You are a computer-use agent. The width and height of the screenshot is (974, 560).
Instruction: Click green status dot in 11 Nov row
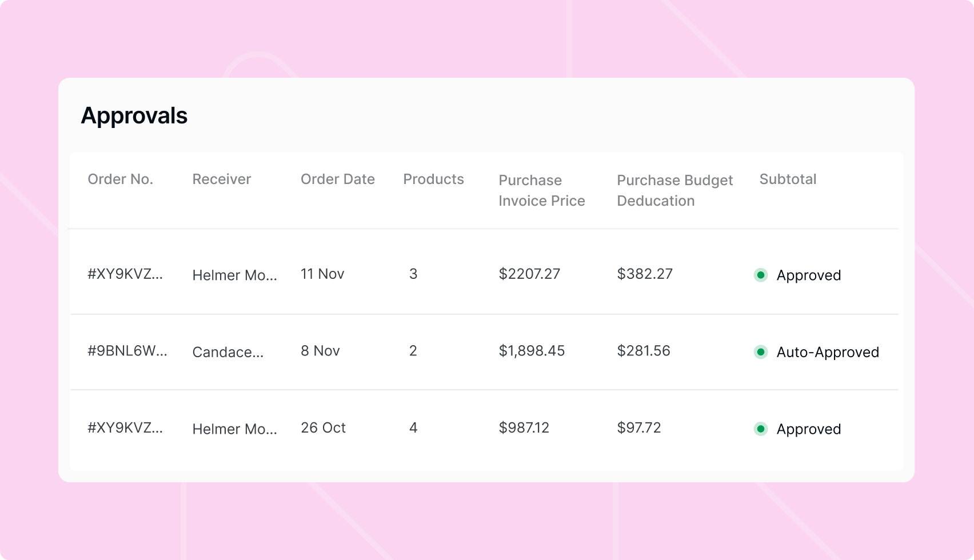point(761,275)
